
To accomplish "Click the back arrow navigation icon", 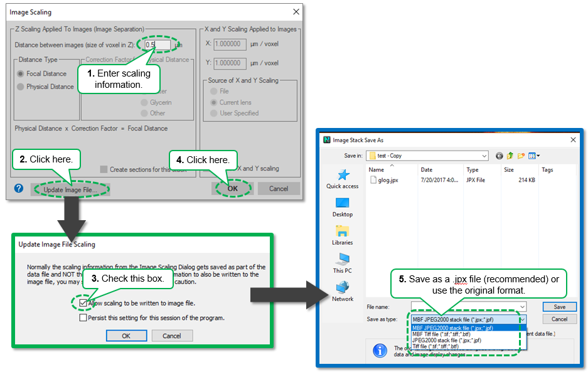I will click(500, 156).
